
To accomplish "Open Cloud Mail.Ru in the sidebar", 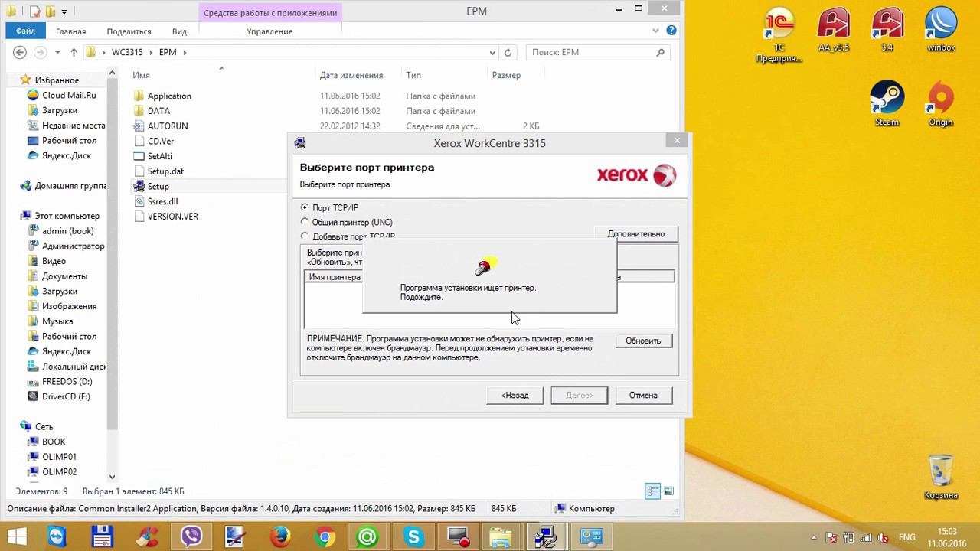I will click(69, 96).
